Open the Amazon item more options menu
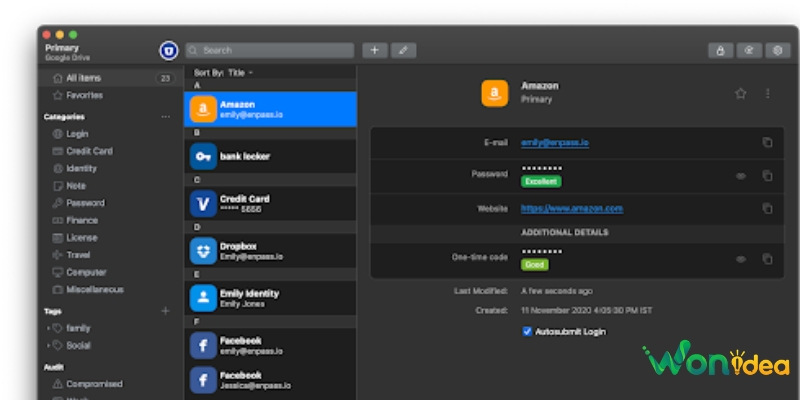 pyautogui.click(x=767, y=93)
